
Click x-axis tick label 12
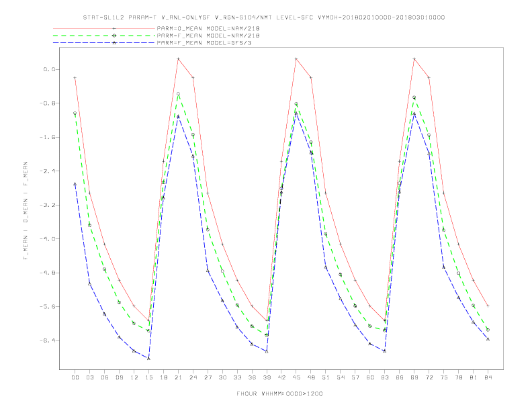(134, 377)
